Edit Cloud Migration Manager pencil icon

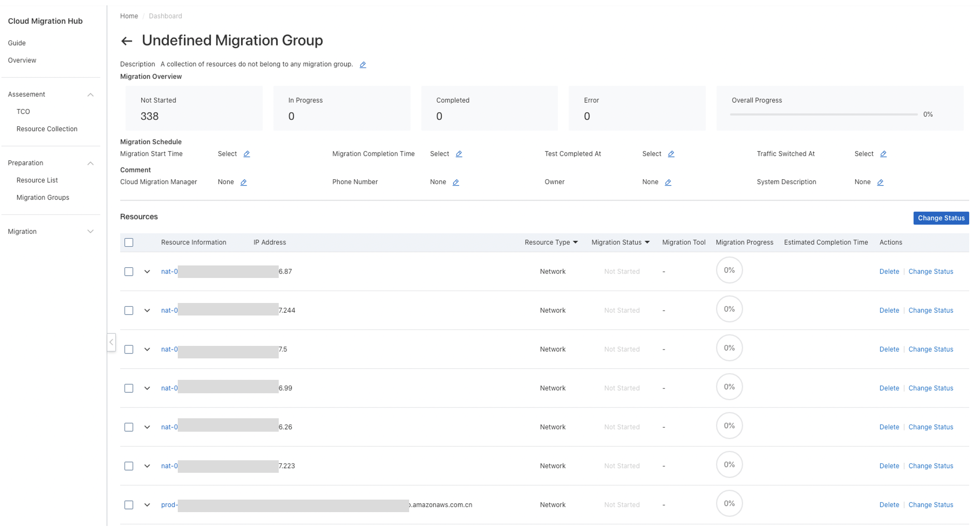point(243,182)
